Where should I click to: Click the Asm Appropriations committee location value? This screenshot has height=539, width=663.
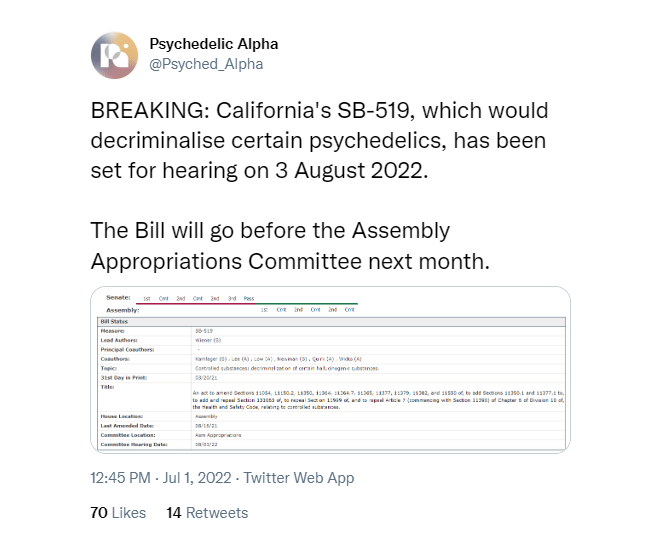(x=218, y=435)
